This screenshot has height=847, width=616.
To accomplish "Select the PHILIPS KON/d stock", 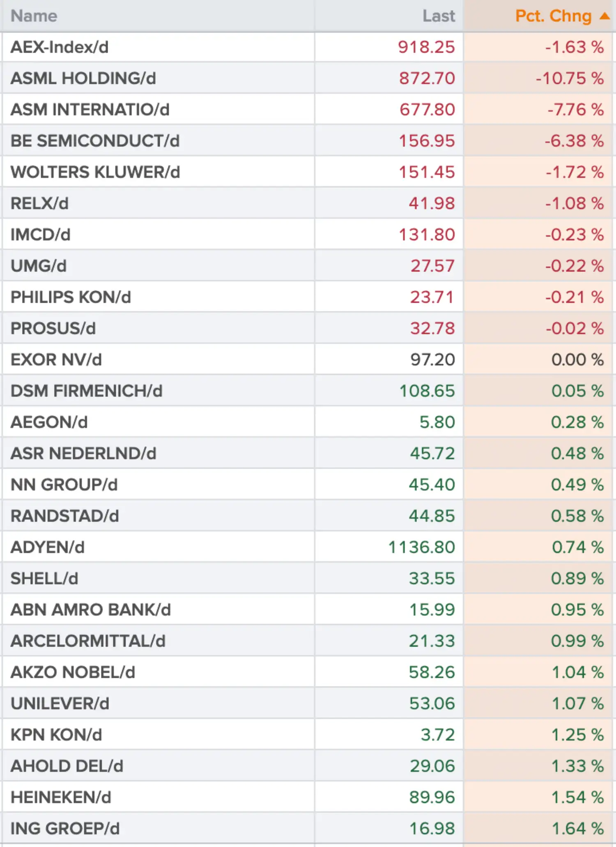I will [x=71, y=297].
